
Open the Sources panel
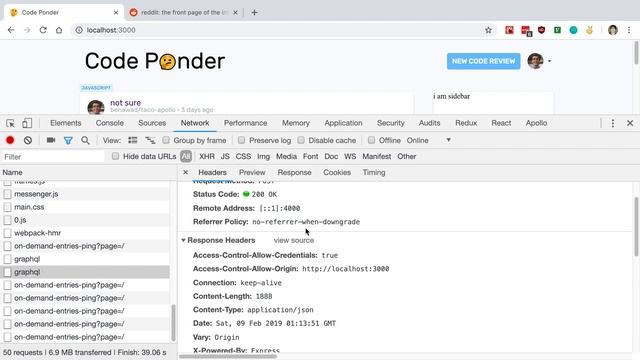pyautogui.click(x=152, y=123)
